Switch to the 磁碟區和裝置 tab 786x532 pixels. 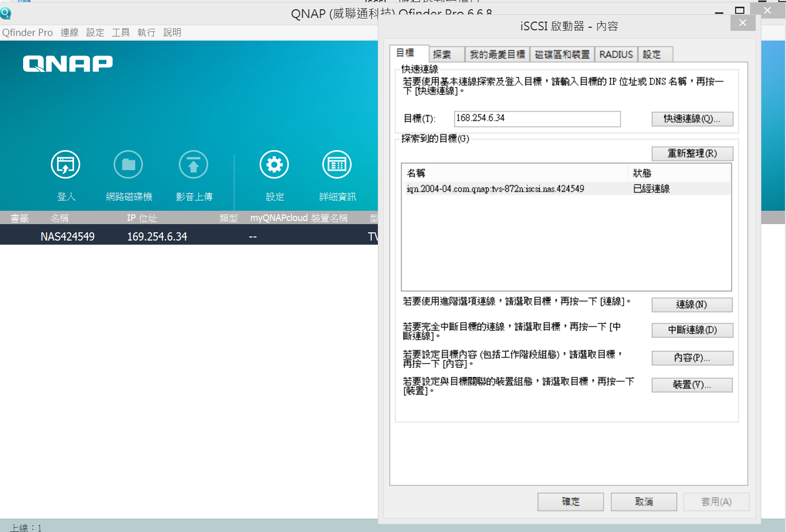[562, 54]
